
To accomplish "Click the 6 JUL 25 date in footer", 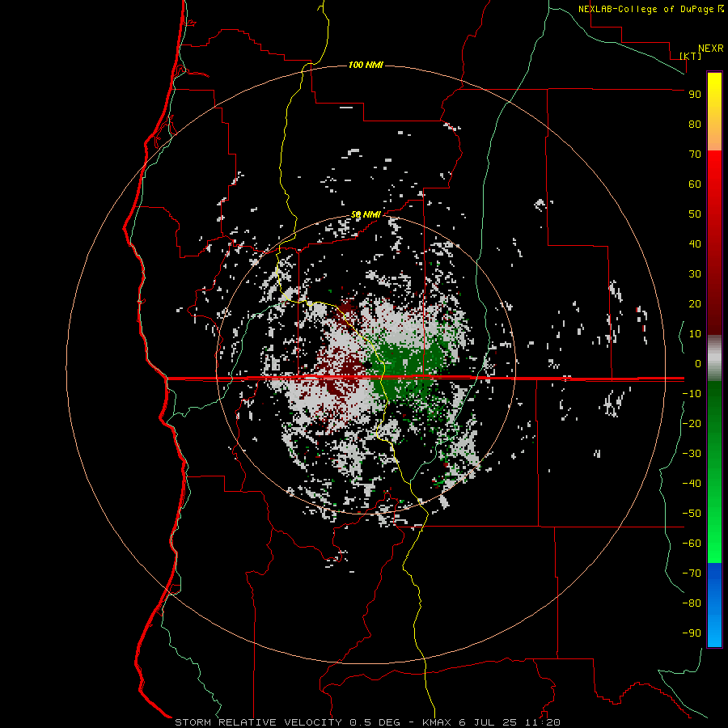I will click(x=488, y=722).
